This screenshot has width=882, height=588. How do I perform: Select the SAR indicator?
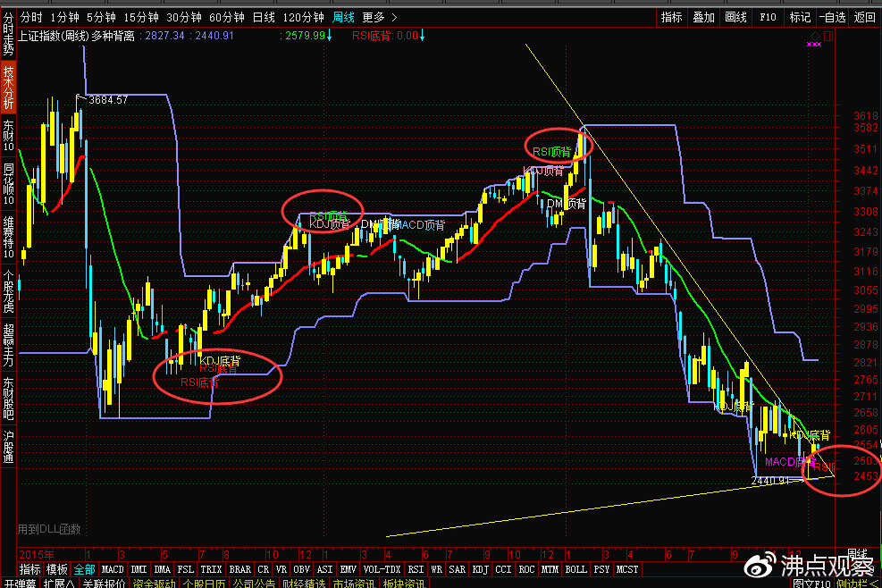click(x=457, y=569)
